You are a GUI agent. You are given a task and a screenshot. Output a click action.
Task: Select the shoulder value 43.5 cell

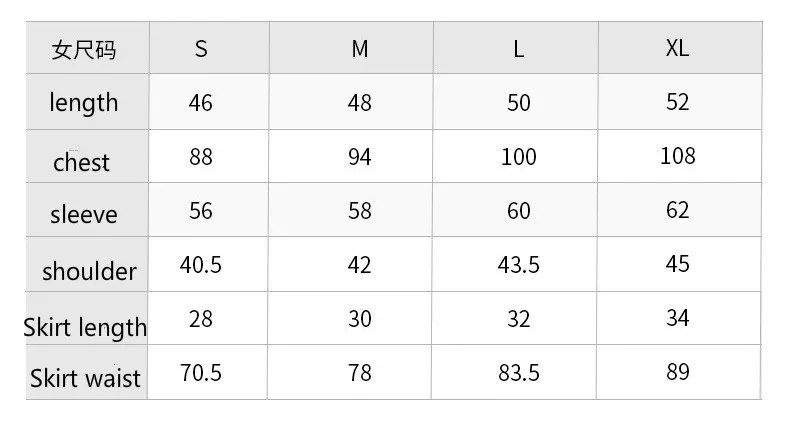click(x=514, y=264)
